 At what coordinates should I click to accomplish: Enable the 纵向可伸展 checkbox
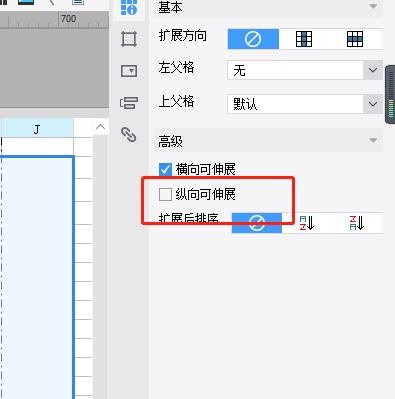click(x=165, y=194)
